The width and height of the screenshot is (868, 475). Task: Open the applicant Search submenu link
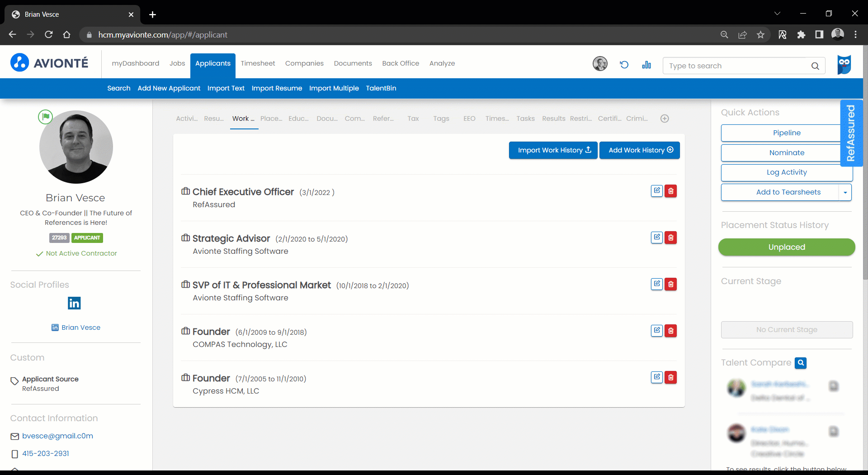click(119, 88)
